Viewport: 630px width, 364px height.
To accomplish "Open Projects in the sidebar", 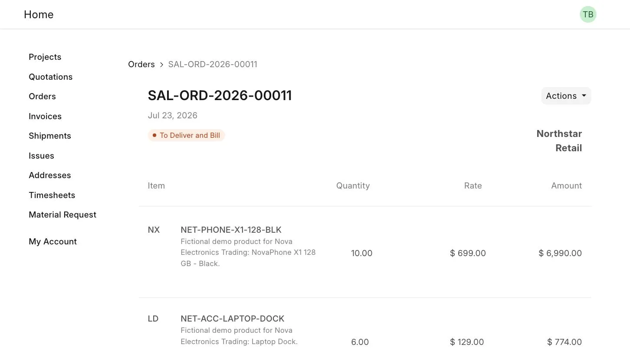I will (x=45, y=57).
